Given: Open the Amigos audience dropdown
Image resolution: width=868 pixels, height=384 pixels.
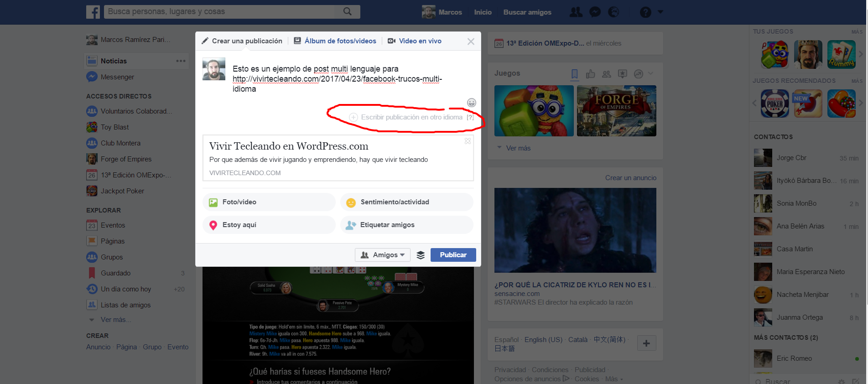Looking at the screenshot, I should [x=383, y=255].
